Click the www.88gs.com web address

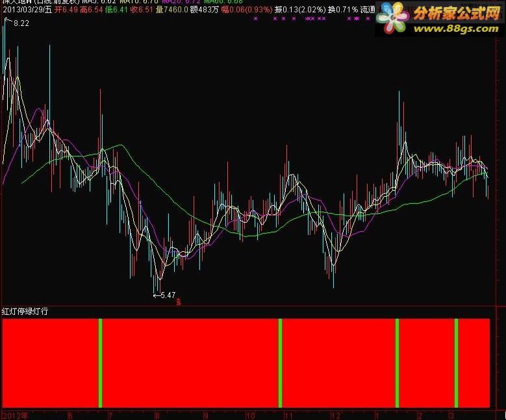(x=456, y=29)
